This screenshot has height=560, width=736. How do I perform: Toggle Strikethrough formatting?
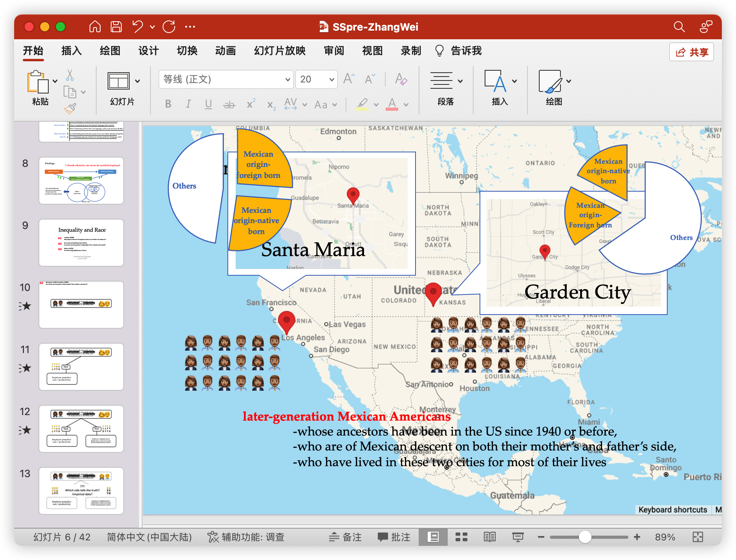point(229,104)
